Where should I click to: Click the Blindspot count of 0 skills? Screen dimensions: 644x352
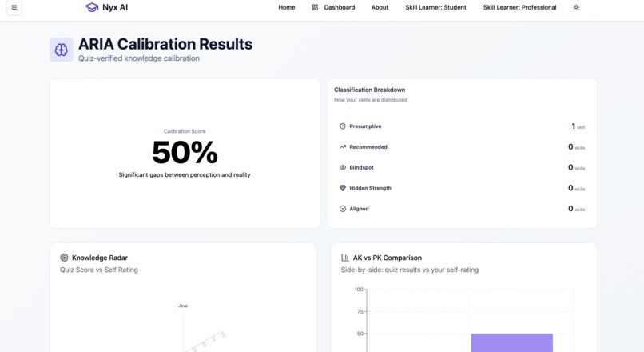pyautogui.click(x=577, y=167)
